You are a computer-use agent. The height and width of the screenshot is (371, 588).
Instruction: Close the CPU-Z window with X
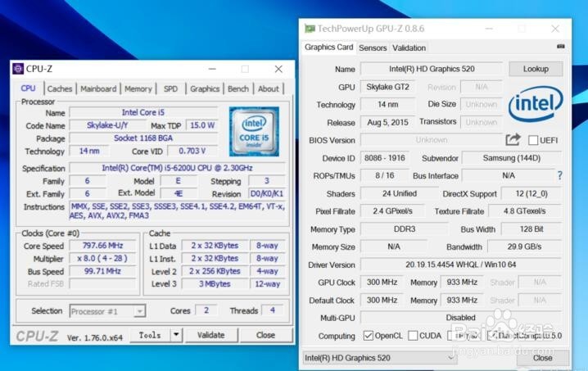coord(278,69)
